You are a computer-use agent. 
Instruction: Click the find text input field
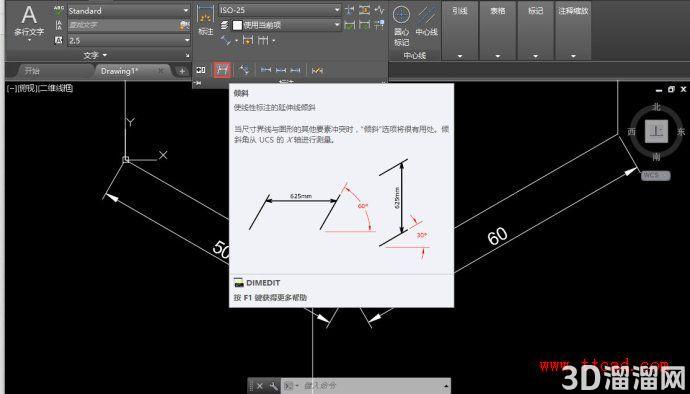pyautogui.click(x=123, y=26)
